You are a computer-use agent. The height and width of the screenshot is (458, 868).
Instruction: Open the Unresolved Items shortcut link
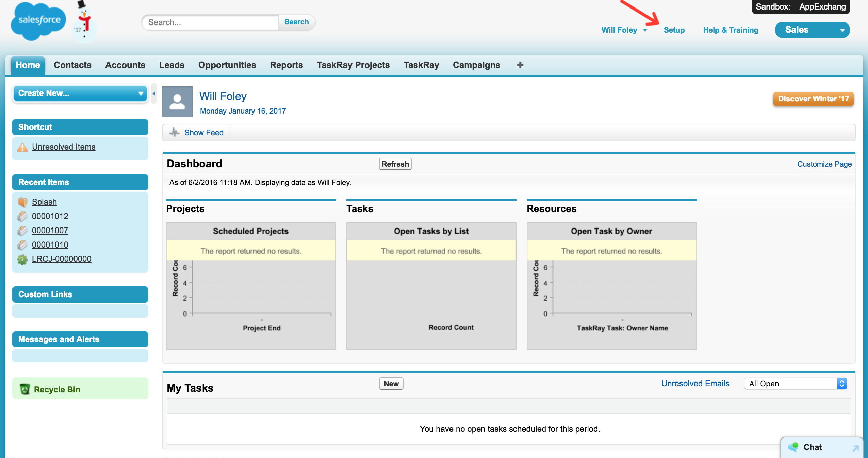pyautogui.click(x=64, y=147)
